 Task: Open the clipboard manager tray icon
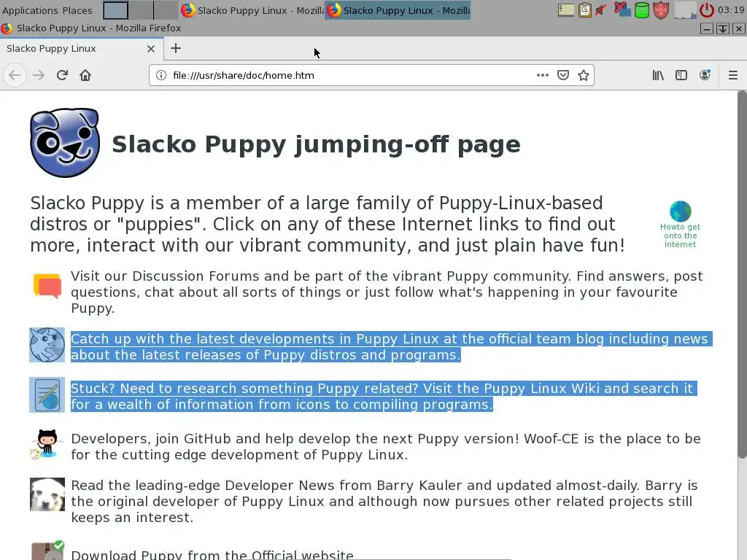[584, 10]
